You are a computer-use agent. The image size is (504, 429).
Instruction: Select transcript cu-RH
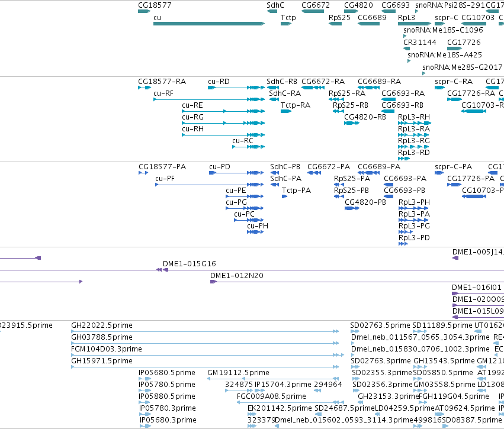[x=223, y=135]
